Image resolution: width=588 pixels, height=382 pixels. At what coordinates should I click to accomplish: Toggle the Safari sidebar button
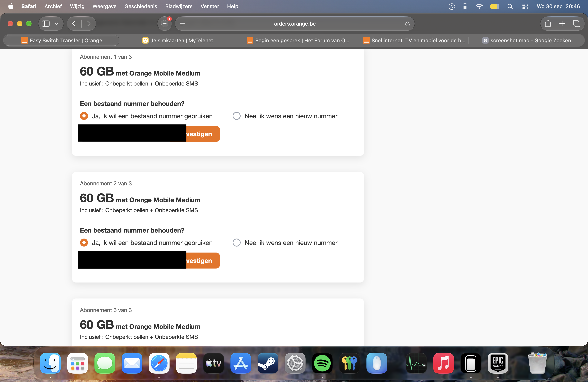click(46, 24)
